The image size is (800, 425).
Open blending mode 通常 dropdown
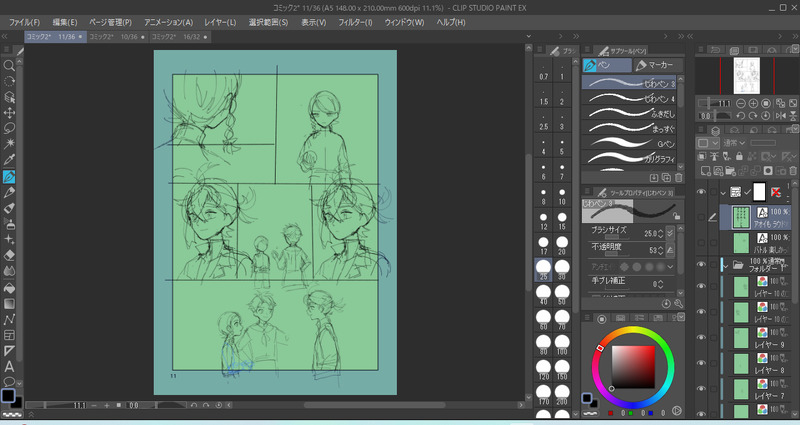(x=734, y=143)
